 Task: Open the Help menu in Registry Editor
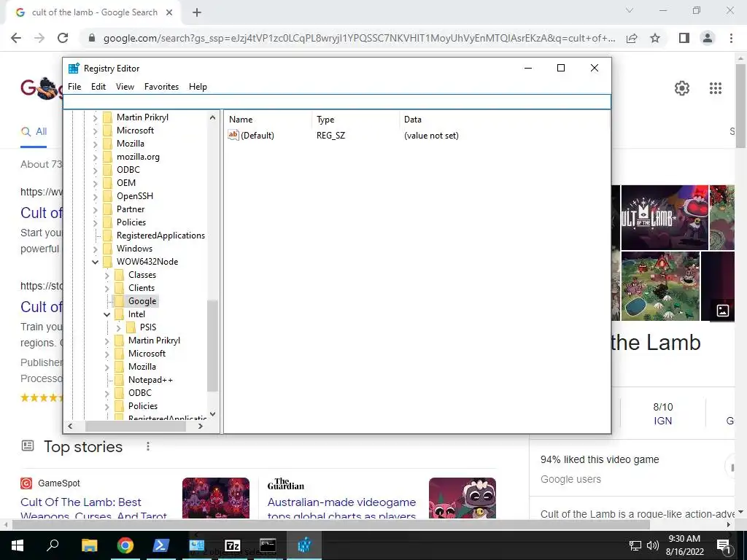click(198, 87)
